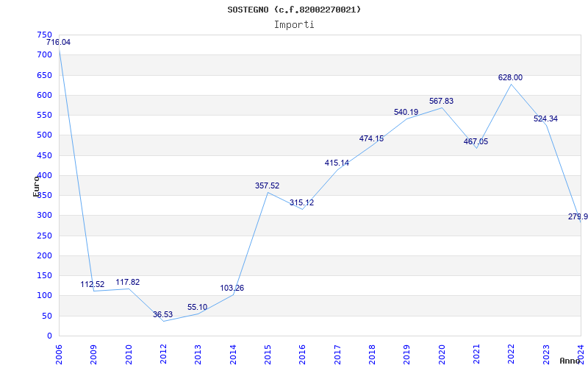Select the 474.15 data label
The width and height of the screenshot is (588, 368).
pos(371,138)
